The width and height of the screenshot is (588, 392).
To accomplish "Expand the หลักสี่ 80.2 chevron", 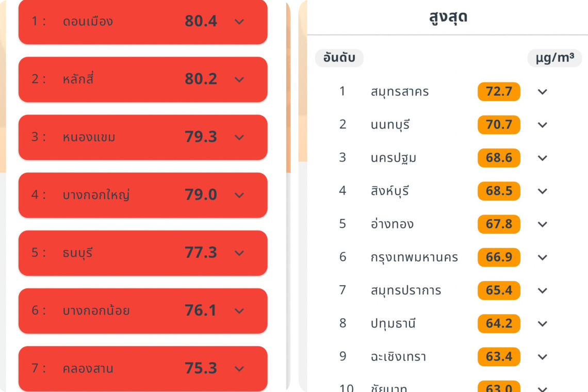I will point(239,79).
